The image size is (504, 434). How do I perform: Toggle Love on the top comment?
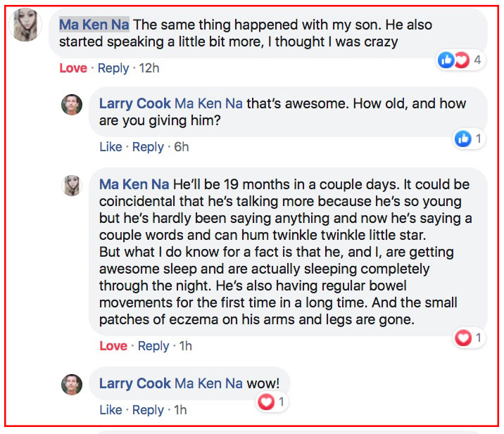pyautogui.click(x=73, y=68)
